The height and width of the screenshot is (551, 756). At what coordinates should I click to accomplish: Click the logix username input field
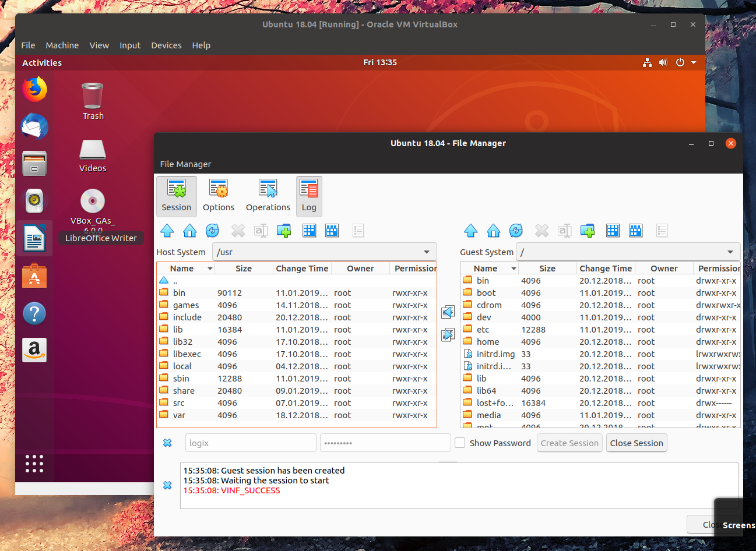[x=251, y=443]
